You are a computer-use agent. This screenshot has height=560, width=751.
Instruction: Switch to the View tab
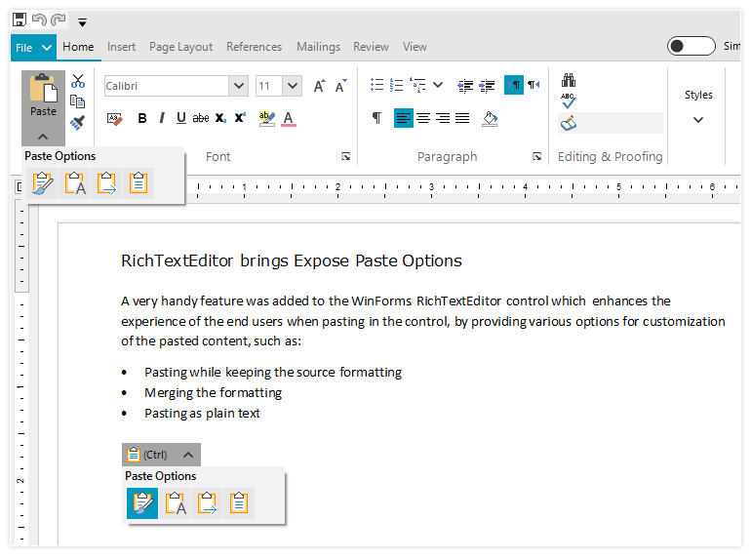415,47
